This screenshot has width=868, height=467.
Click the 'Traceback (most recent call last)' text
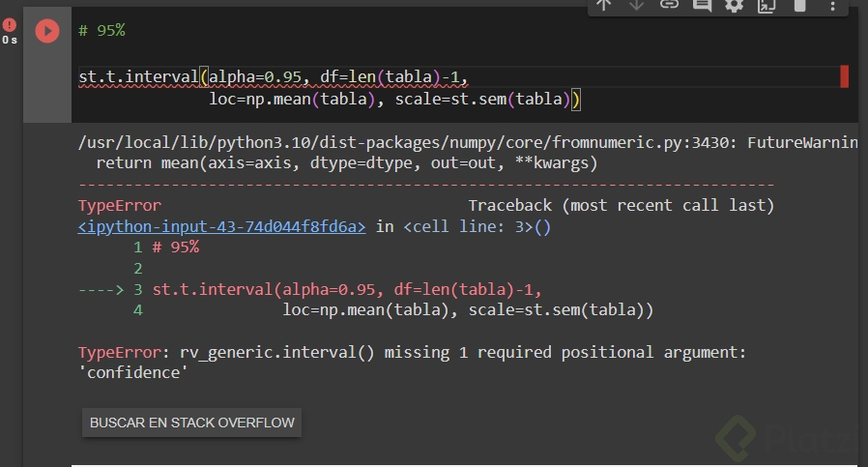[621, 205]
